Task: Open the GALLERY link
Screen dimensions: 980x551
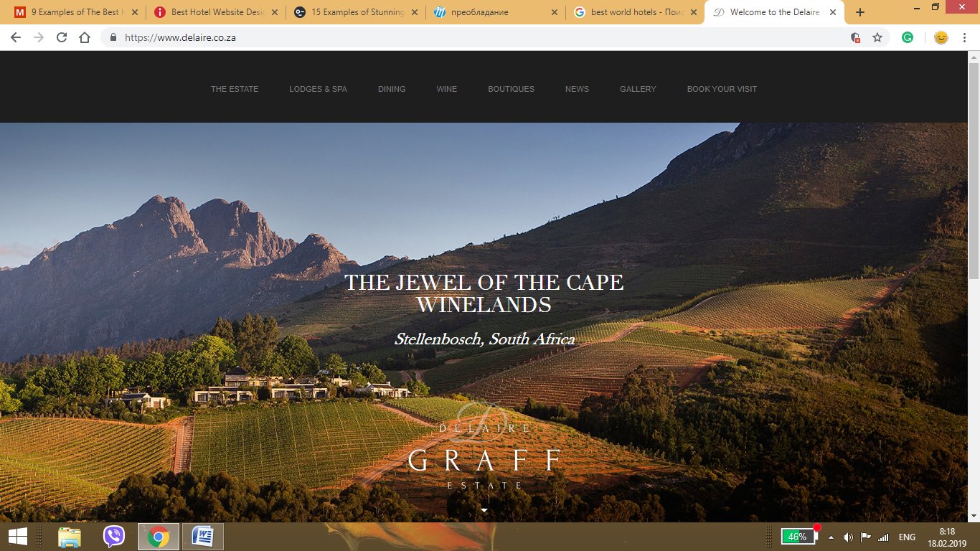Action: tap(638, 89)
